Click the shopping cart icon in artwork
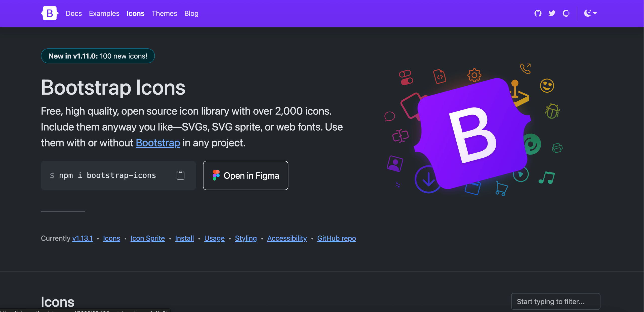 pyautogui.click(x=501, y=188)
